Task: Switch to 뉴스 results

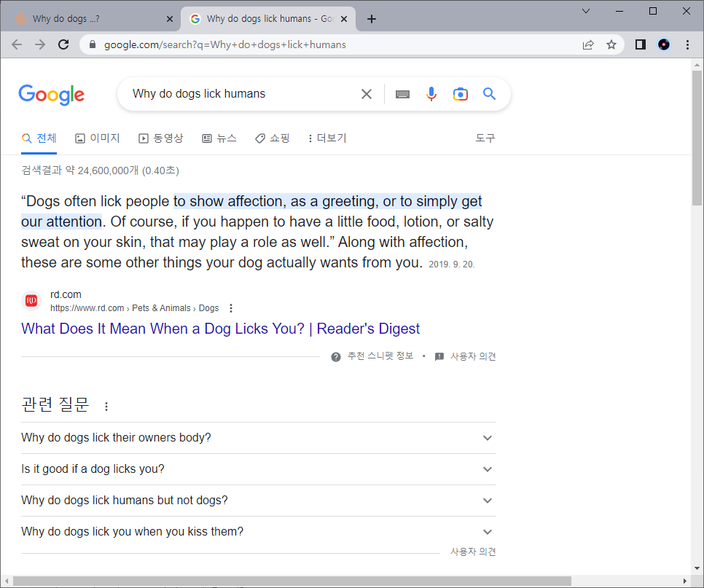Action: (x=219, y=138)
